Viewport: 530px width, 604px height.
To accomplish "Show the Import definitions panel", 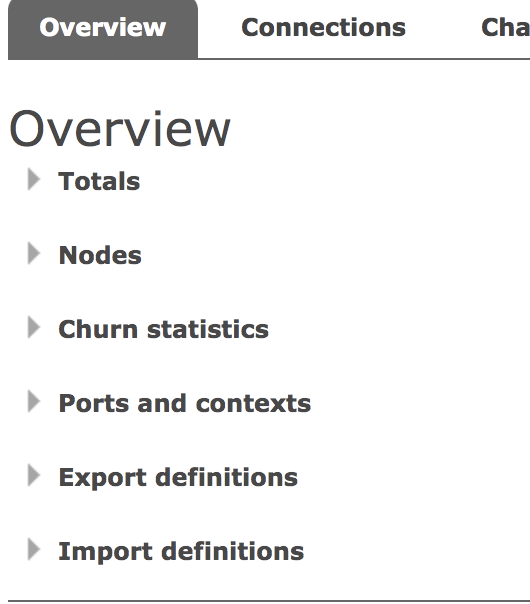I will (x=181, y=551).
